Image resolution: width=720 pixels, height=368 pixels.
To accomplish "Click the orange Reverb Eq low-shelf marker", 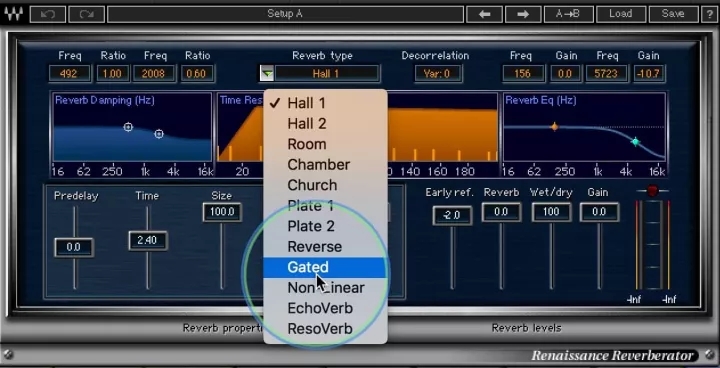I will 554,127.
